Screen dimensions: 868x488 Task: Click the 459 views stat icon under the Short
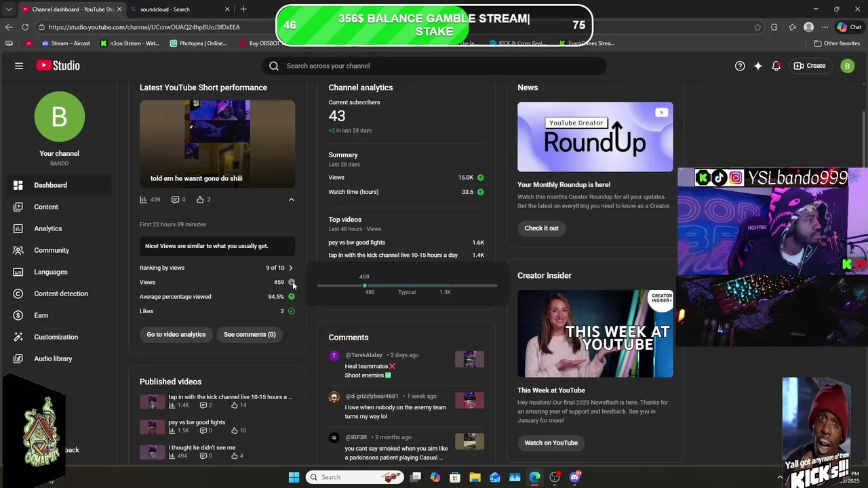coord(144,199)
